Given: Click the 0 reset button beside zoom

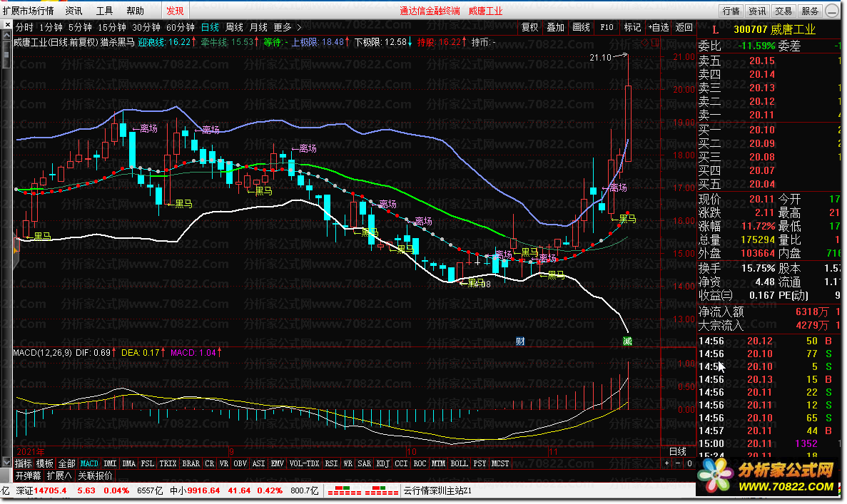Looking at the screenshot, I should point(689,463).
